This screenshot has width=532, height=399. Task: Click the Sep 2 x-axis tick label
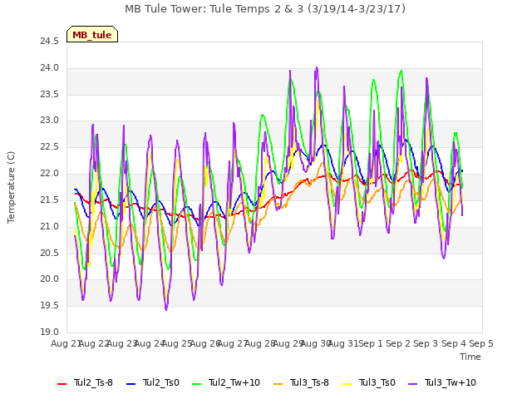(x=398, y=343)
